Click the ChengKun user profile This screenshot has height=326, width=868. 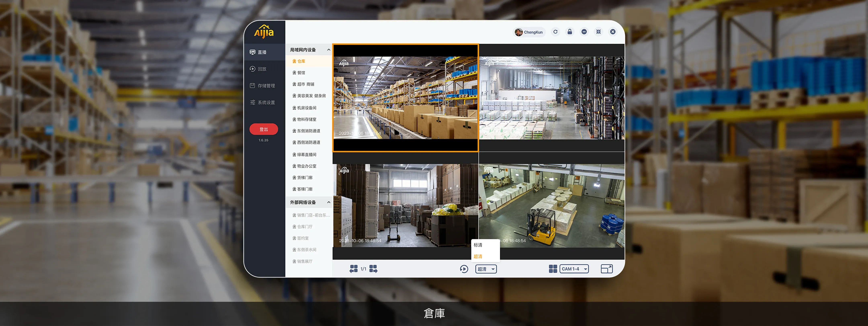(x=529, y=32)
